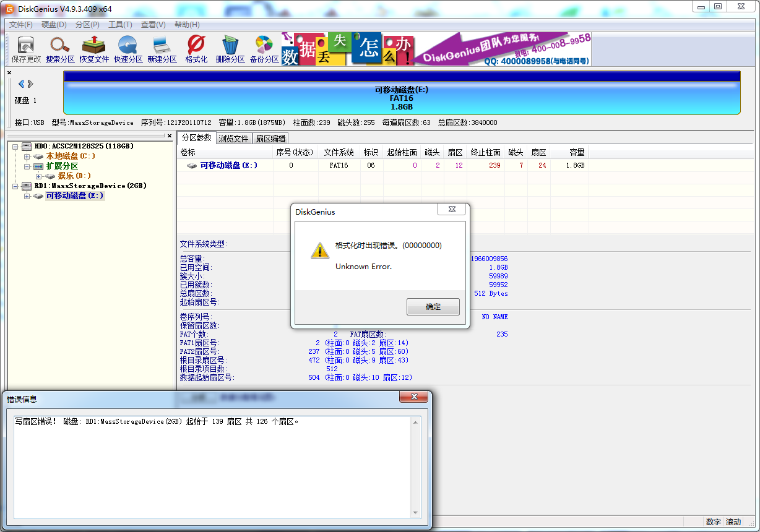This screenshot has width=760, height=532.
Task: Click the 1.8GB capacity cell
Action: (x=574, y=166)
